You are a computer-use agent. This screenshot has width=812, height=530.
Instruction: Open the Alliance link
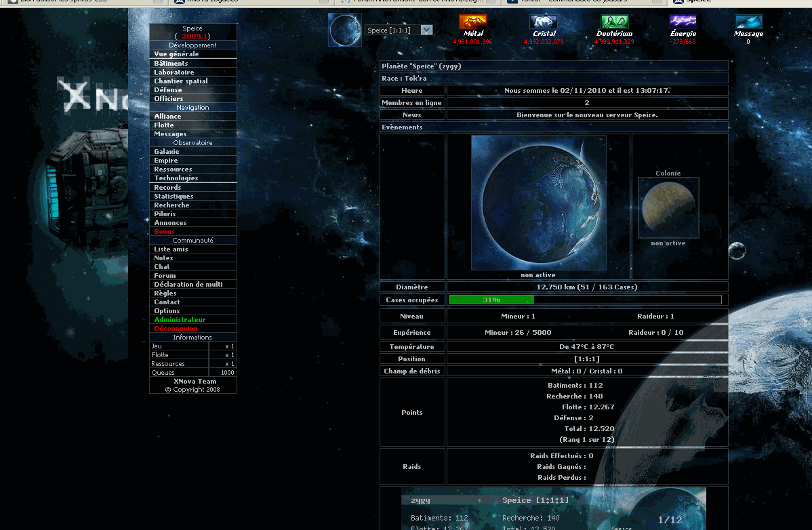[167, 116]
